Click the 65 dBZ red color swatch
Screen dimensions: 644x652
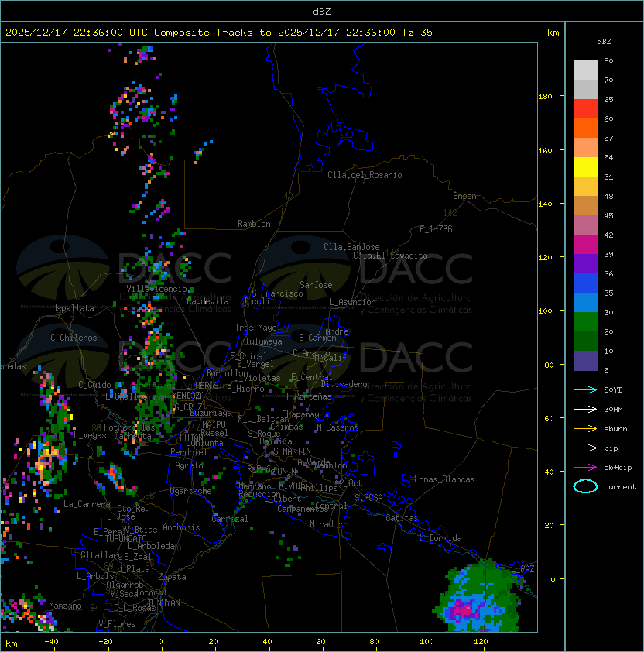coord(585,109)
